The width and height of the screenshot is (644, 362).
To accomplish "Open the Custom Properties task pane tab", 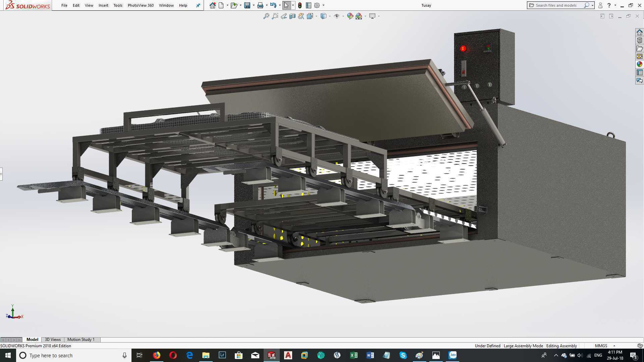I will pos(639,72).
